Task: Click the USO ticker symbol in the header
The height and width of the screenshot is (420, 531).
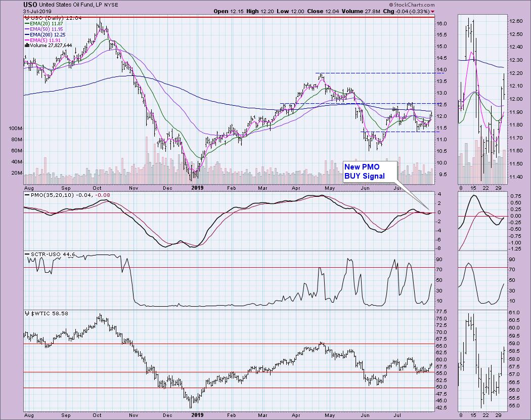Action: click(x=30, y=5)
